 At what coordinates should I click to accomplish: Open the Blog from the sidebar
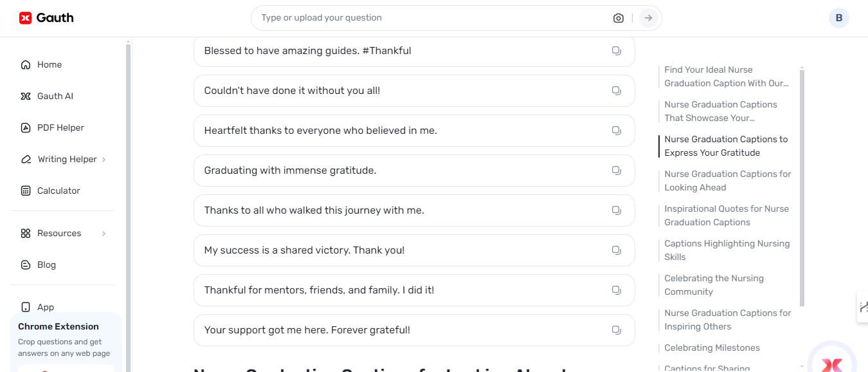pos(46,265)
